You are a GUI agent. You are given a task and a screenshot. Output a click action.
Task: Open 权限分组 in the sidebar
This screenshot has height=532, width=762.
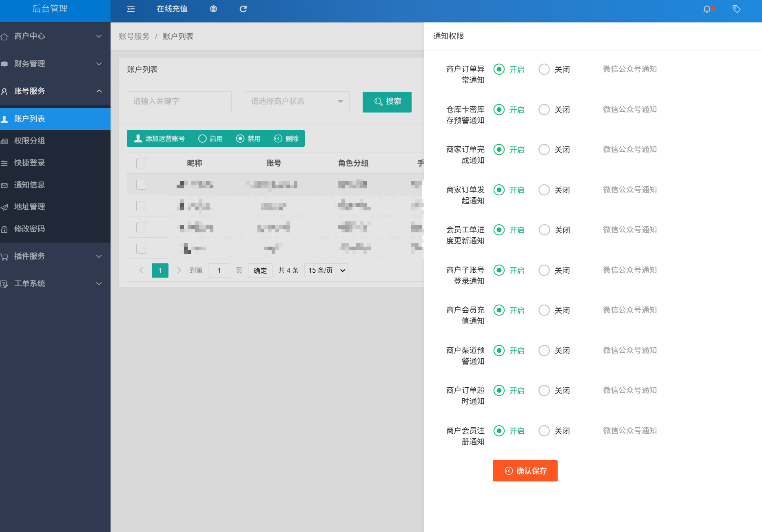[x=29, y=141]
